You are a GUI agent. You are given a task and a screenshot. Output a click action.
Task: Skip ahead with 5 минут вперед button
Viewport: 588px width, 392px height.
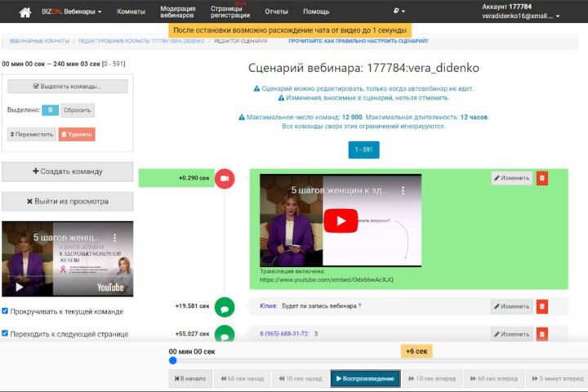[x=557, y=378]
